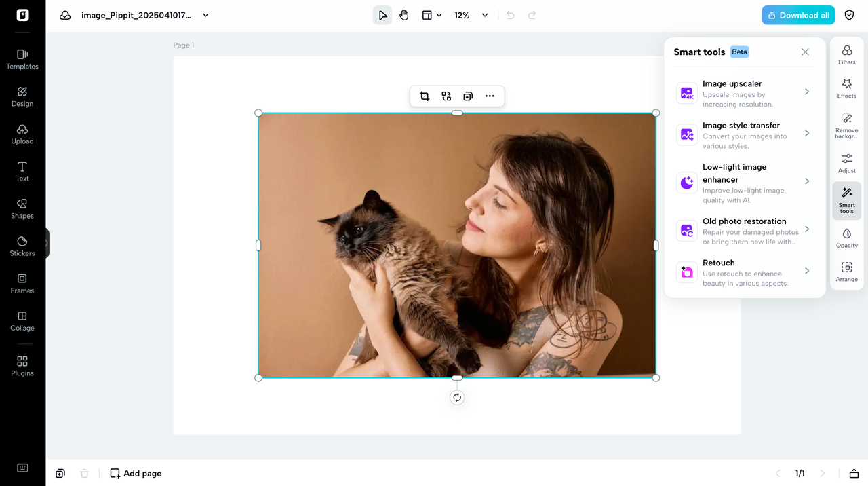Screen dimensions: 868x486
Task: Click the Beta badge in Smart tools
Action: pyautogui.click(x=739, y=52)
